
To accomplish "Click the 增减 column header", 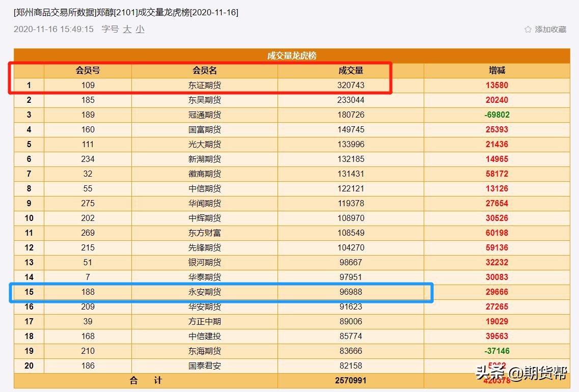I will [497, 70].
